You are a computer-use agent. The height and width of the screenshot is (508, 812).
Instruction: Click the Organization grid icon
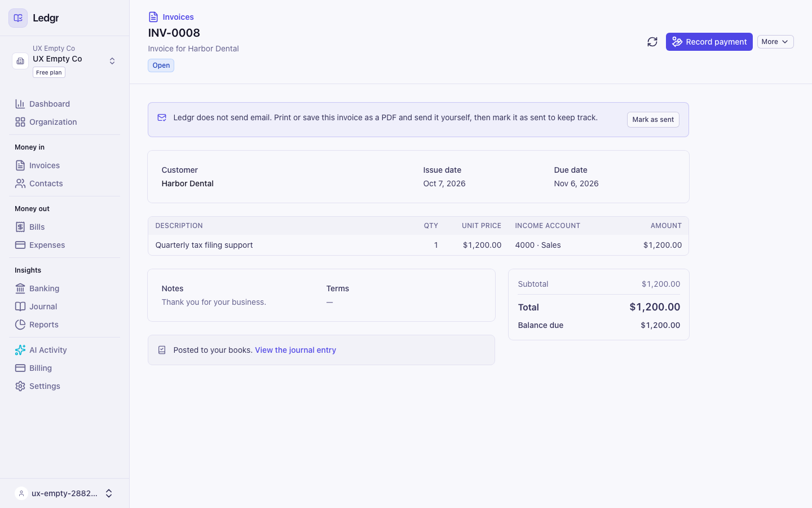point(20,122)
